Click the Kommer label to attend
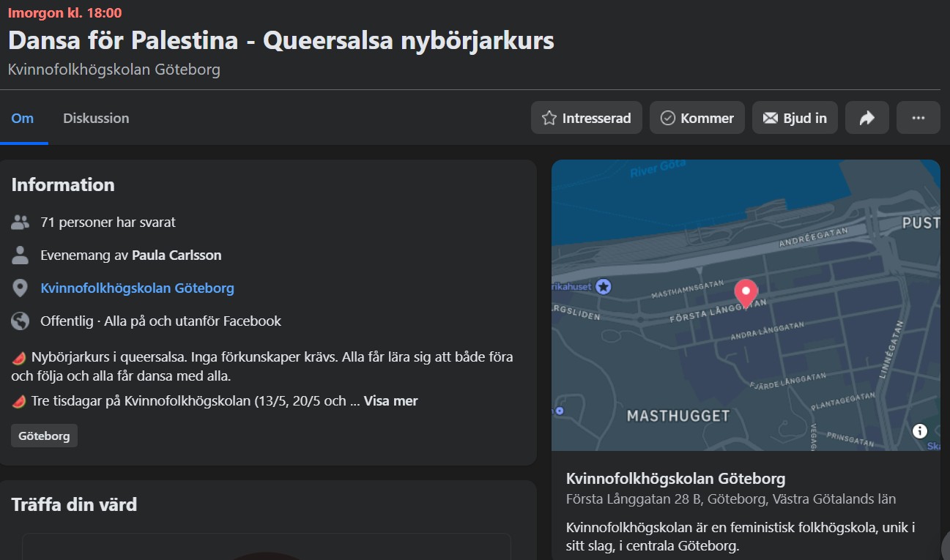The height and width of the screenshot is (560, 950). click(707, 118)
